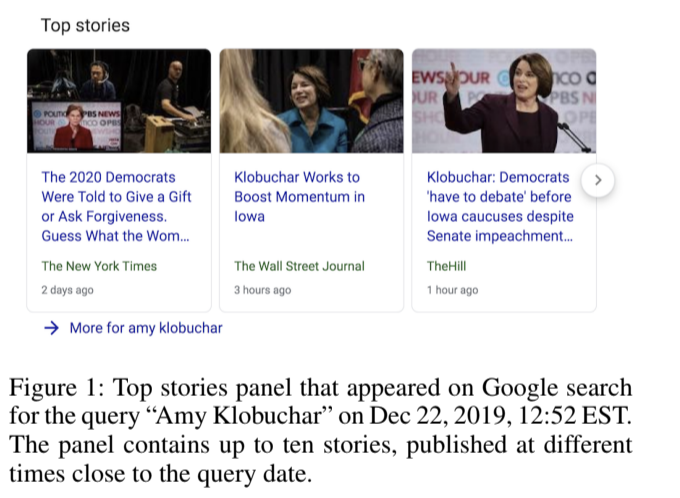This screenshot has height=498, width=680.
Task: Click the TV monitor in first thumbnail
Action: point(76,126)
